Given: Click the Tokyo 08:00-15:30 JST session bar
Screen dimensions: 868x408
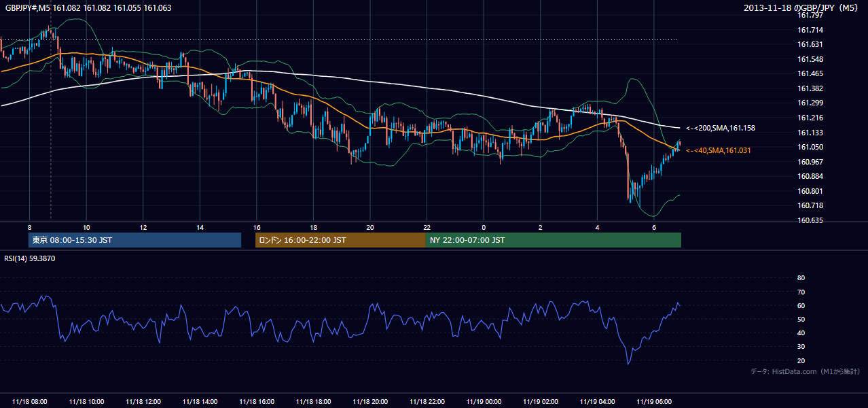Looking at the screenshot, I should pyautogui.click(x=135, y=240).
